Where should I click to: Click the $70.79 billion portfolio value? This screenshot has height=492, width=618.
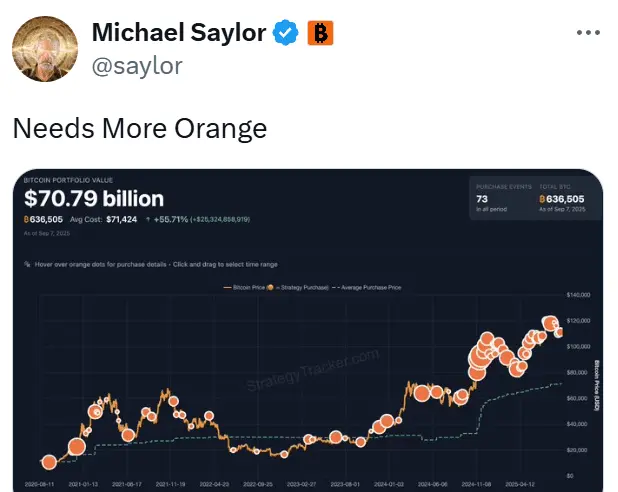[x=94, y=198]
